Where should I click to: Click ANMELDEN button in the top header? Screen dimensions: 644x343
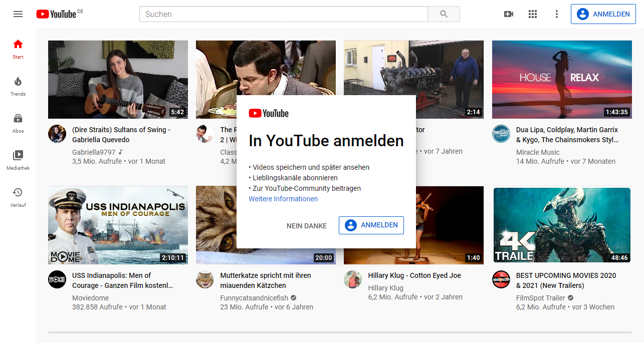click(603, 14)
